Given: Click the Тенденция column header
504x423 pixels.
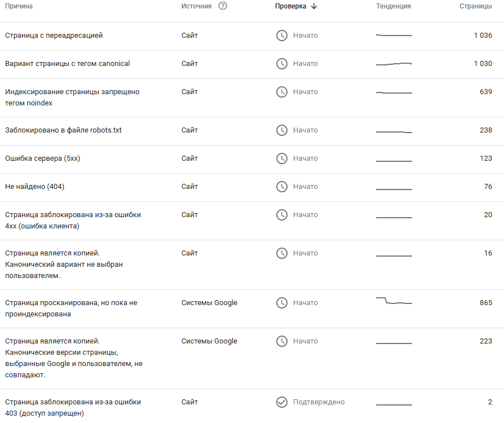Looking at the screenshot, I should click(x=393, y=6).
